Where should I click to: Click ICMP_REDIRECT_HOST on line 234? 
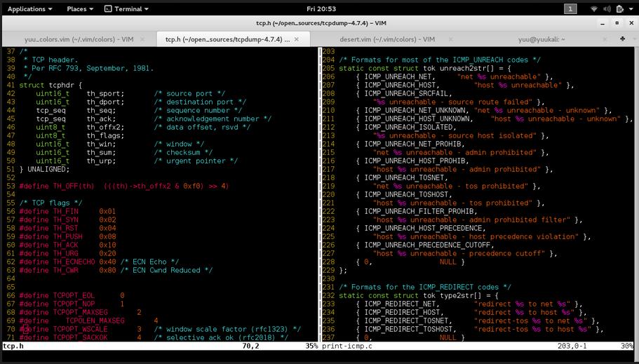402,312
